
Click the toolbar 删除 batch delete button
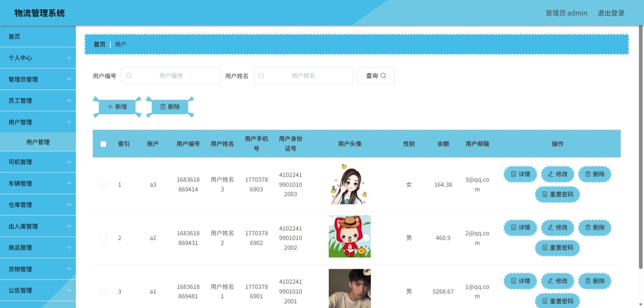click(x=170, y=107)
